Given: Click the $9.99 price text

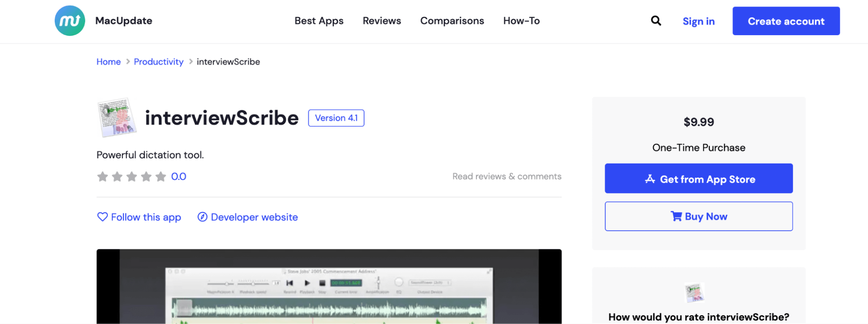Looking at the screenshot, I should [x=699, y=122].
